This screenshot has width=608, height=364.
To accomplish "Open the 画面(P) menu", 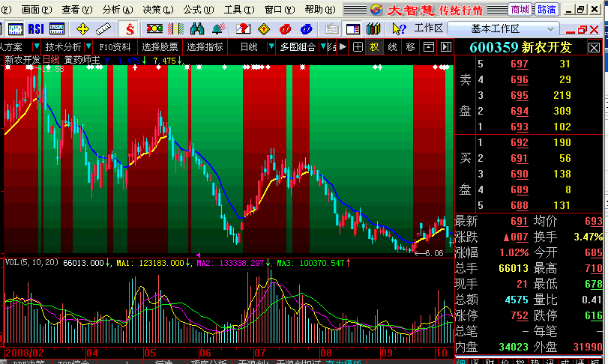I will point(37,9).
